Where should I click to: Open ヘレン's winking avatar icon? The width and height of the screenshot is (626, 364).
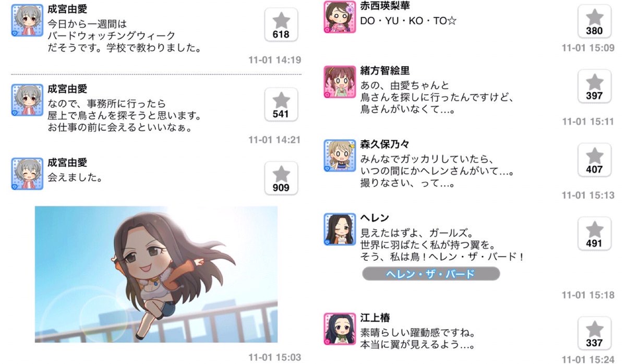coord(340,229)
